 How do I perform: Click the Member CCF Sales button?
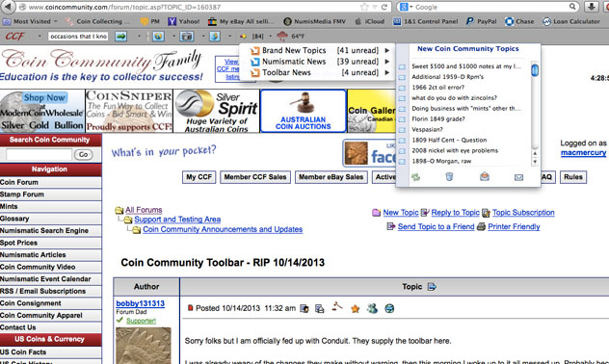click(255, 177)
